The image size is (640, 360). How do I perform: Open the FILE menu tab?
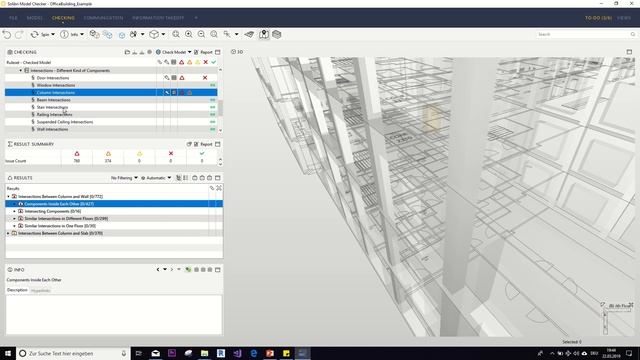click(x=13, y=18)
